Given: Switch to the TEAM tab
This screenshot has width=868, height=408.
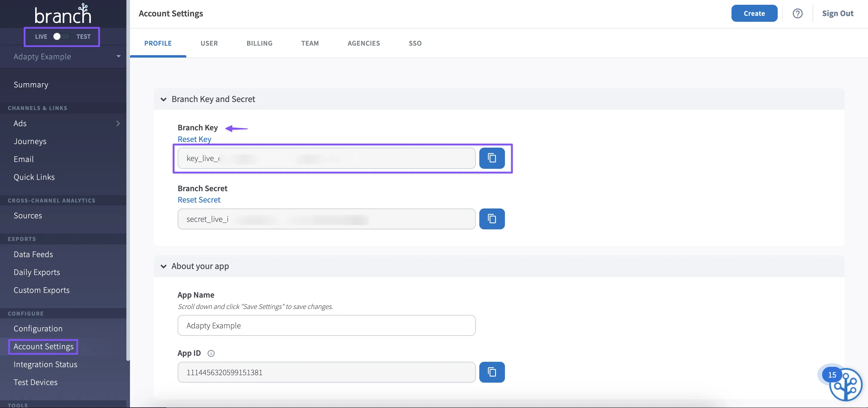Looking at the screenshot, I should (310, 43).
